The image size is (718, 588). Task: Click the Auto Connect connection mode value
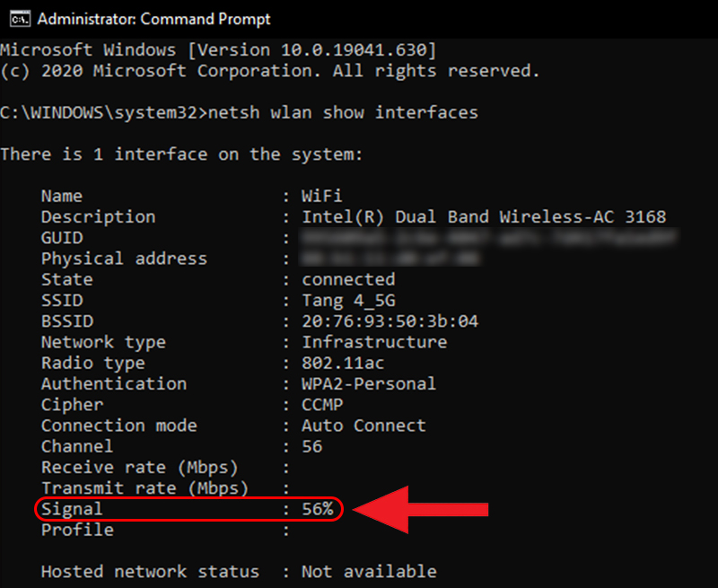(x=363, y=426)
